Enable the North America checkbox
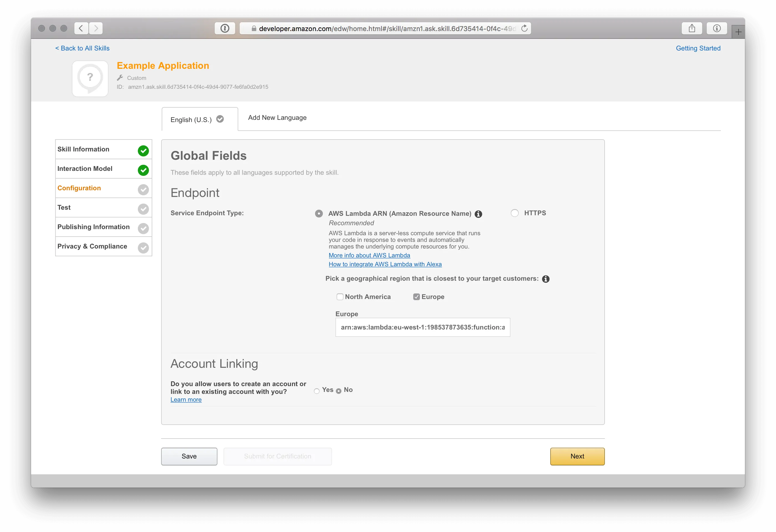 (340, 297)
